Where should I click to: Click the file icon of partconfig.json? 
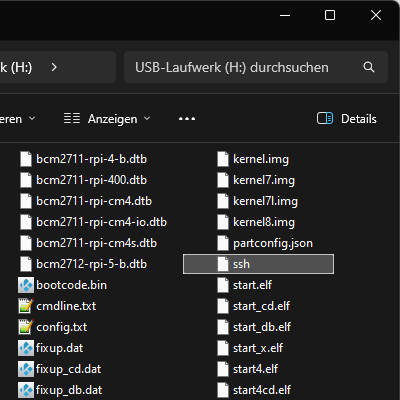click(x=223, y=243)
